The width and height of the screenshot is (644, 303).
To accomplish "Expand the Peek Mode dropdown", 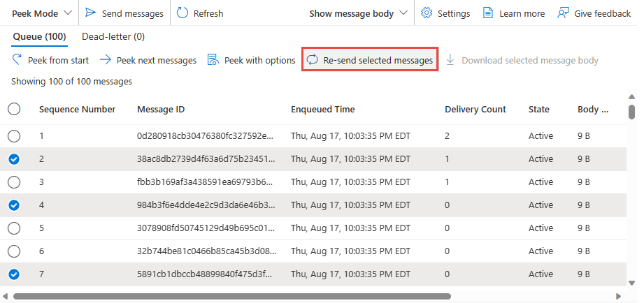I will pyautogui.click(x=42, y=13).
